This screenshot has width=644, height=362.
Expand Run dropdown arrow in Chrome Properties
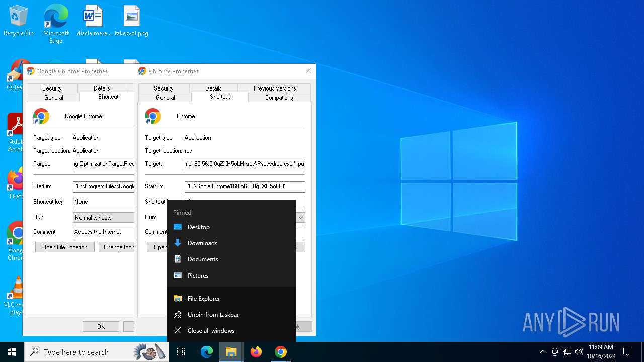coord(301,218)
